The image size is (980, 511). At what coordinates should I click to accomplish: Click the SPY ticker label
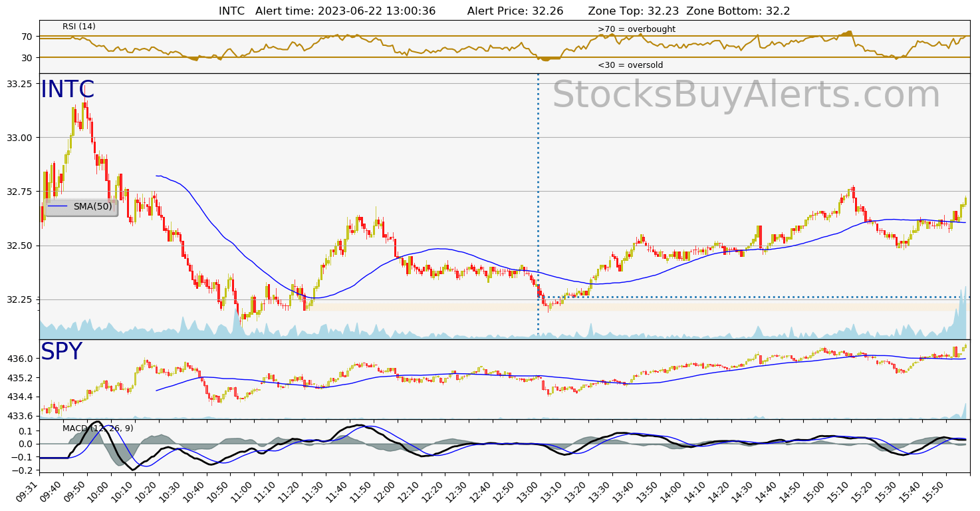click(x=61, y=352)
